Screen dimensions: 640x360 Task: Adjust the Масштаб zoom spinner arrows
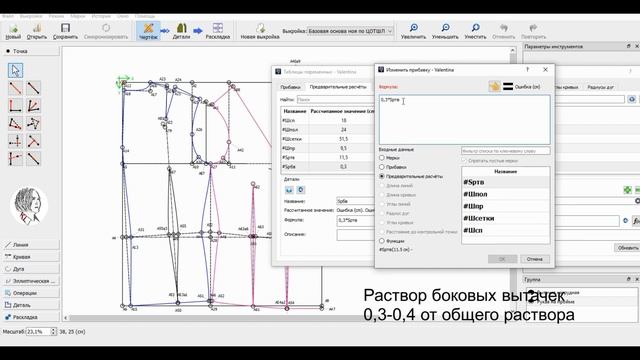[x=53, y=332]
